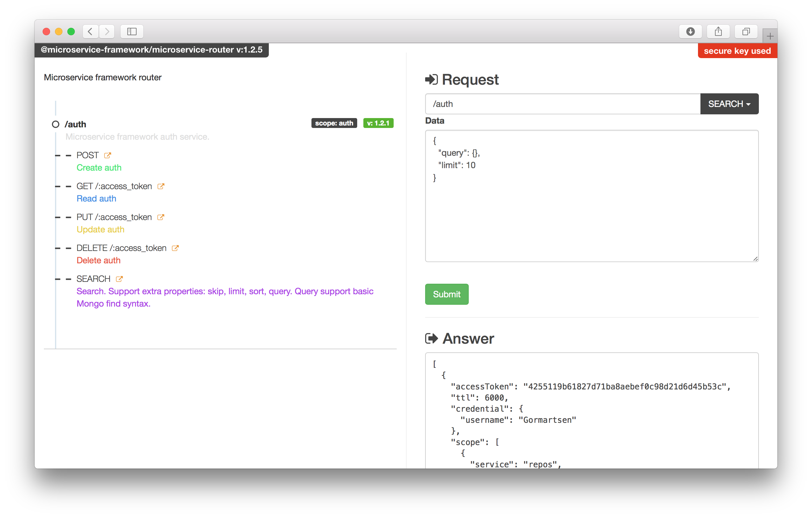This screenshot has height=518, width=812.
Task: Click the Microservice framework router text
Action: [x=103, y=77]
